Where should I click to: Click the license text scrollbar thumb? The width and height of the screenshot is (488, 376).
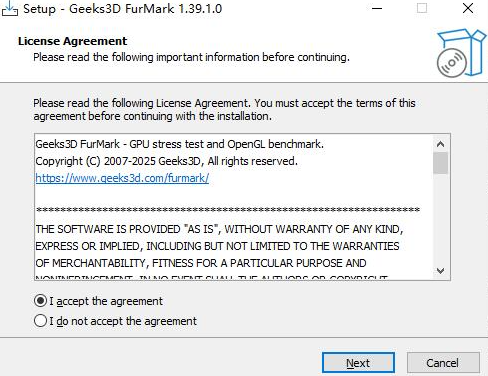[440, 163]
